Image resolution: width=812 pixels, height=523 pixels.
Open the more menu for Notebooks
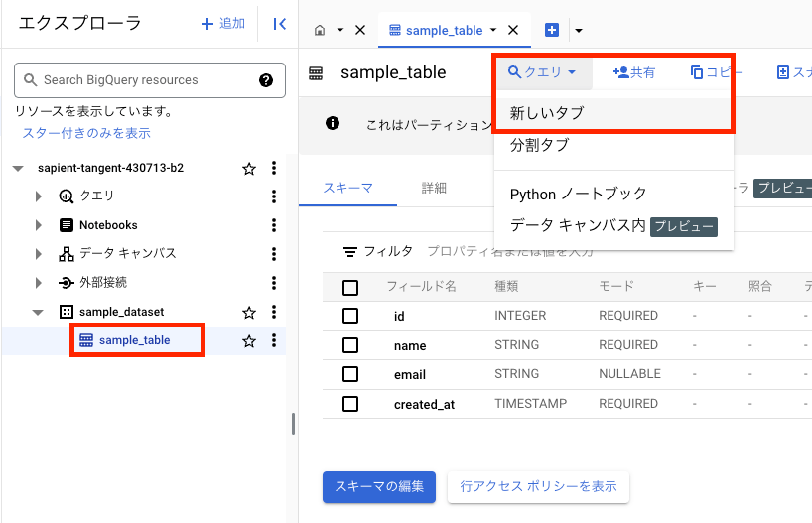click(x=274, y=225)
